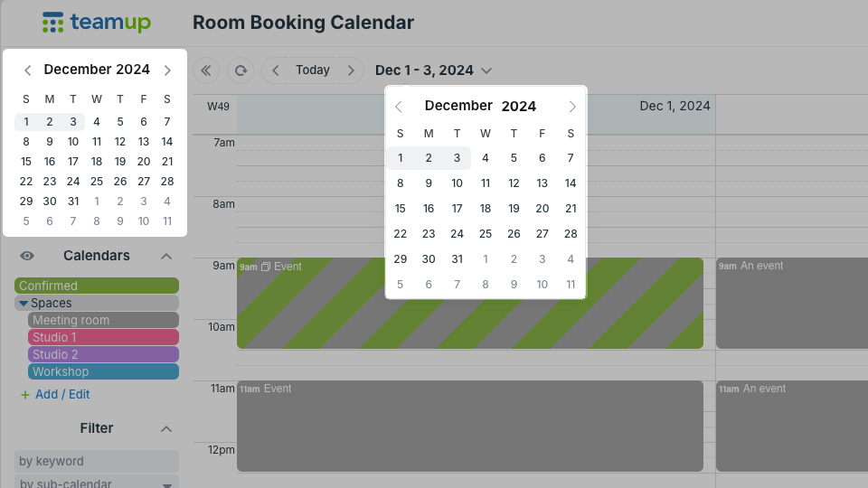
Task: Toggle the Studio 1 sub-calendar
Action: point(103,337)
